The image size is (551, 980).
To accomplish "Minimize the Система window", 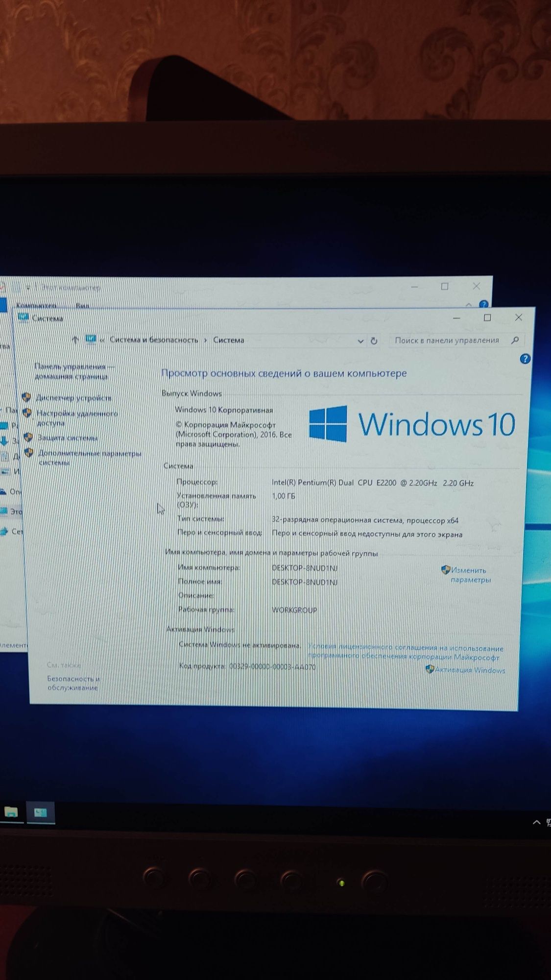I will point(456,318).
